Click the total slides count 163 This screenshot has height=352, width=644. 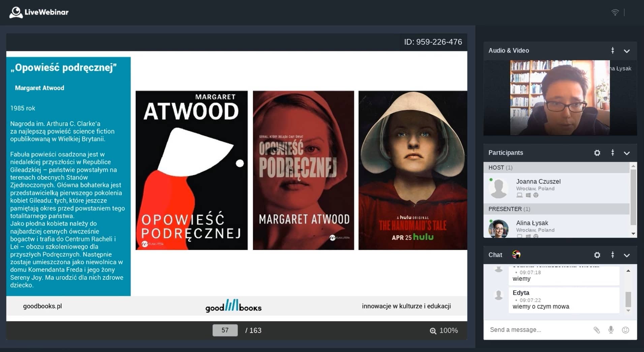(253, 330)
